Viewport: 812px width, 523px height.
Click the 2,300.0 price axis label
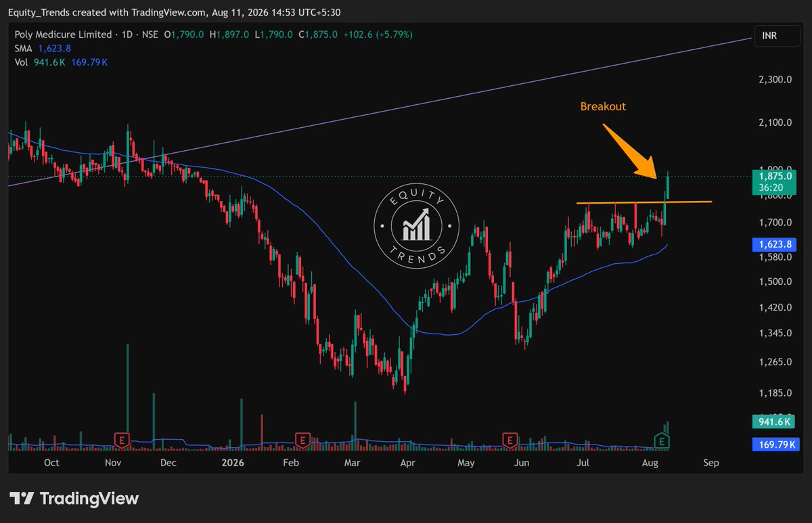tap(775, 80)
